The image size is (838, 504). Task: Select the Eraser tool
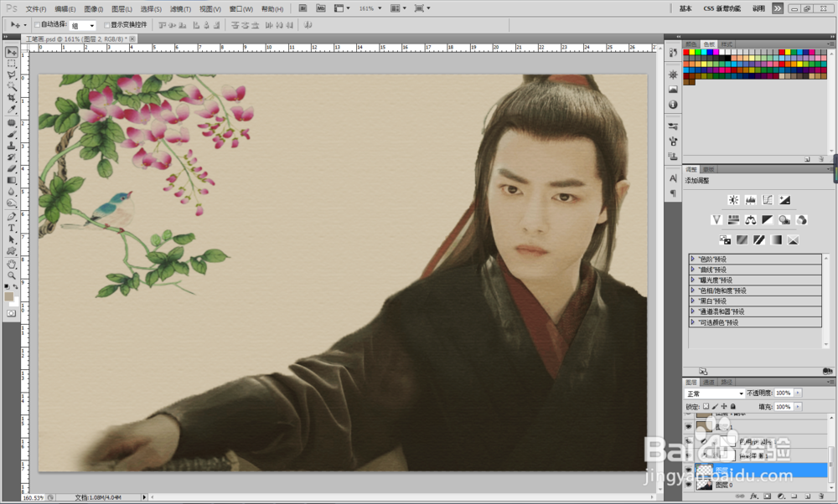(x=11, y=169)
